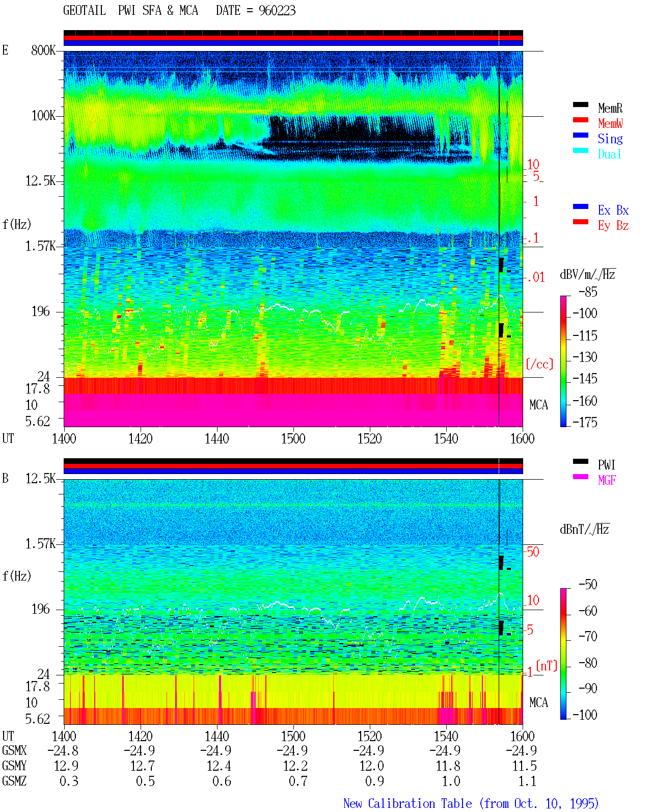This screenshot has width=652, height=812.
Task: Click the dBnT/√Hz magnetic field color bar
Action: click(x=563, y=654)
